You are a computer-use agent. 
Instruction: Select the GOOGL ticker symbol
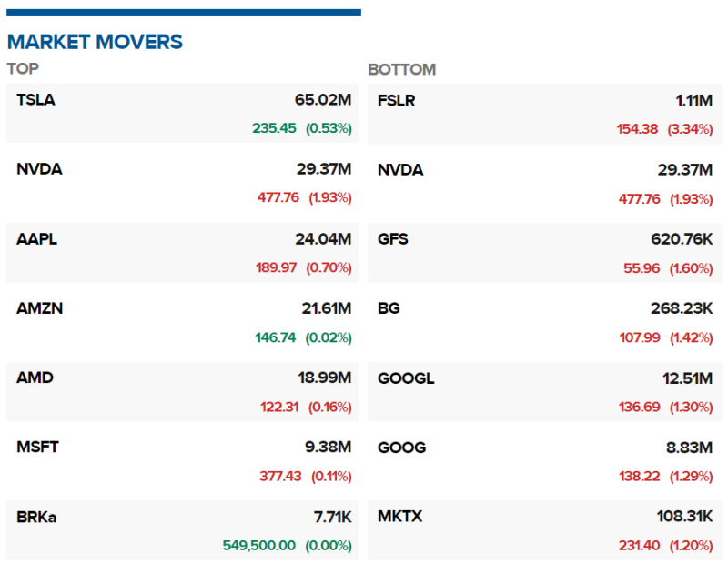tap(406, 378)
